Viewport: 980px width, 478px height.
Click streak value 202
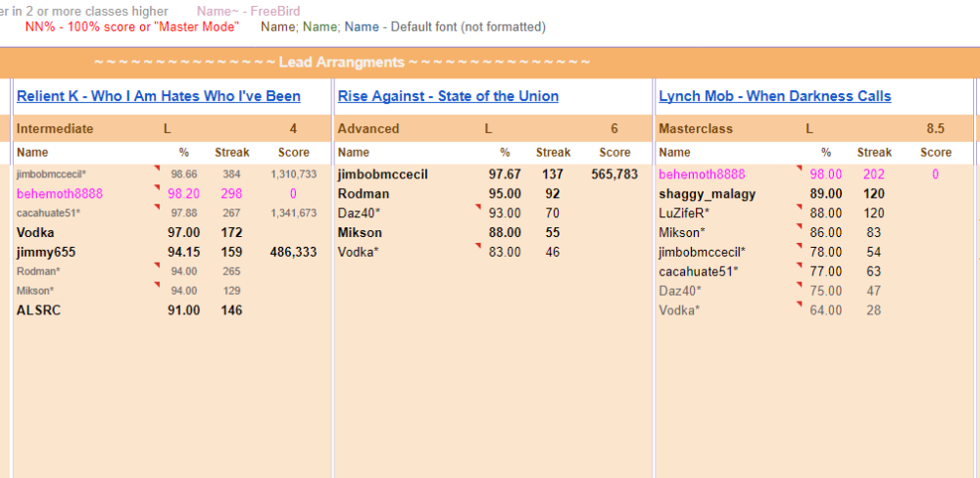[874, 174]
